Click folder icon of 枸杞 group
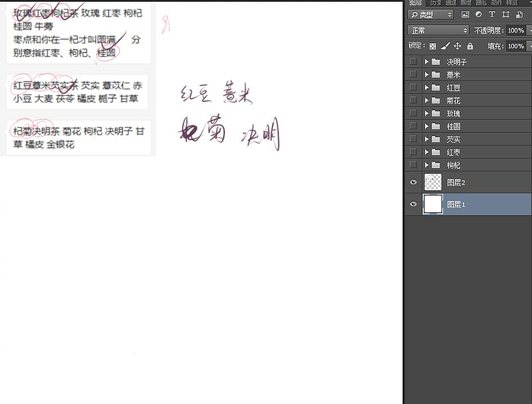The height and width of the screenshot is (404, 532). coord(436,165)
